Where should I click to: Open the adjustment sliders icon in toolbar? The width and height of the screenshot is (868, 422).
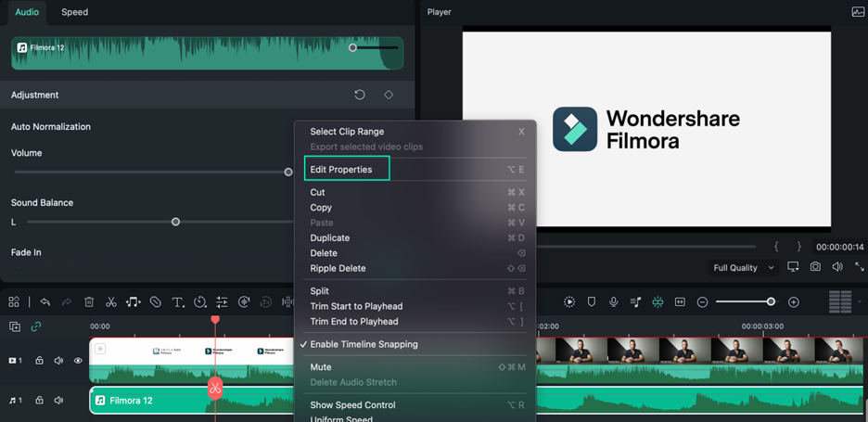tap(222, 301)
